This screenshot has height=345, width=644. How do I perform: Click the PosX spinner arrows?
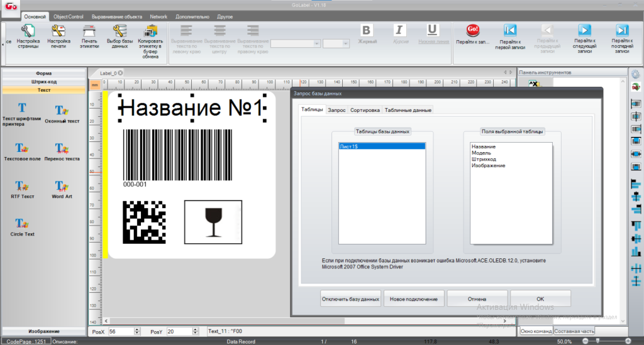pyautogui.click(x=137, y=331)
